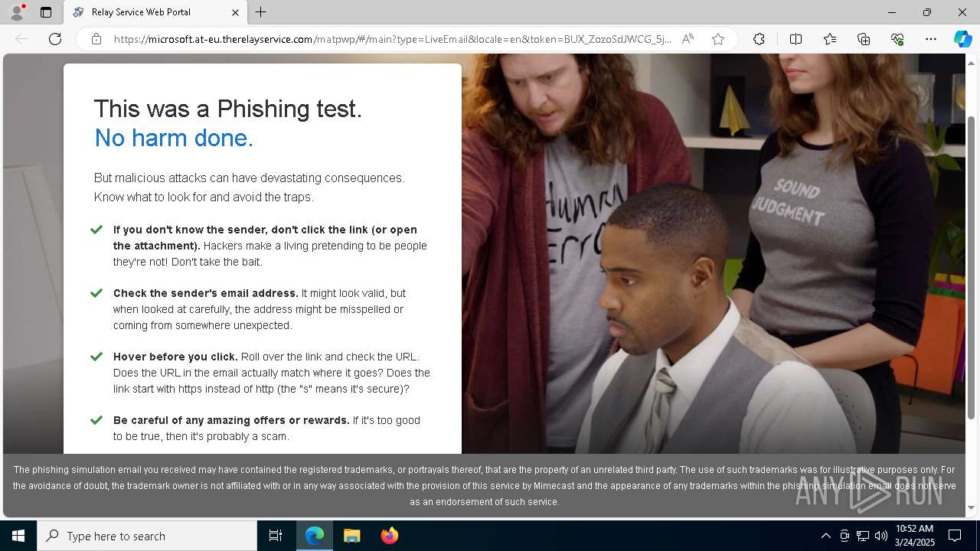Click the scrollbar down arrow
980x551 pixels.
(x=972, y=507)
